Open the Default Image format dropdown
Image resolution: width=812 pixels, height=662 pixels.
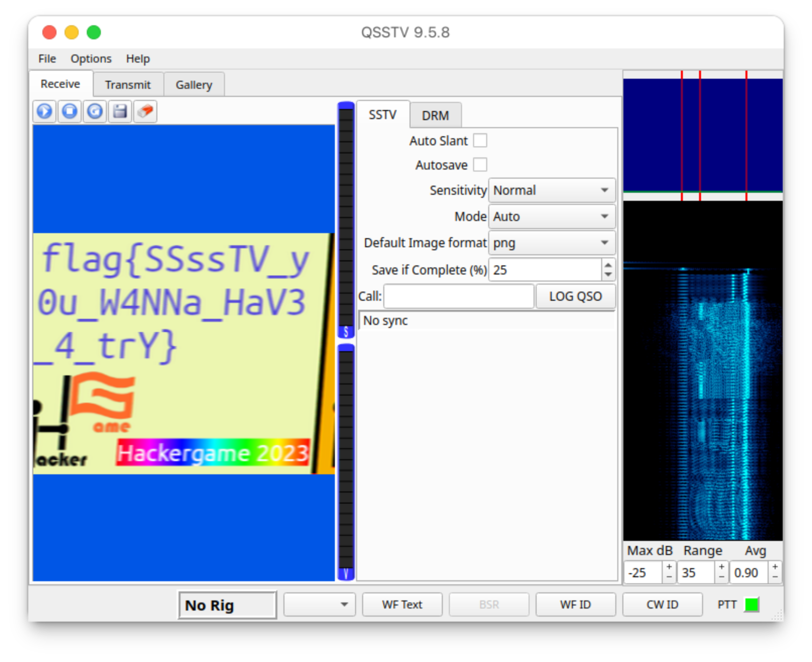551,243
